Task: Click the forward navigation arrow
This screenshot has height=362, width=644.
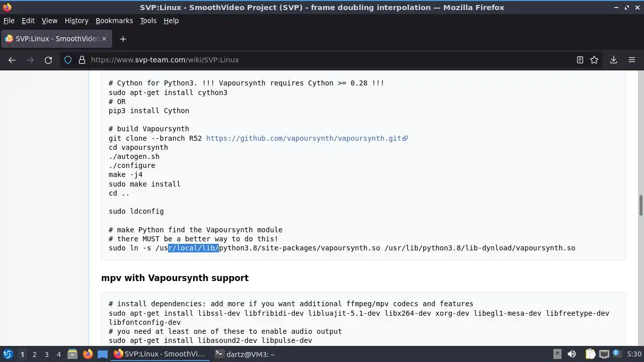Action: click(x=30, y=60)
